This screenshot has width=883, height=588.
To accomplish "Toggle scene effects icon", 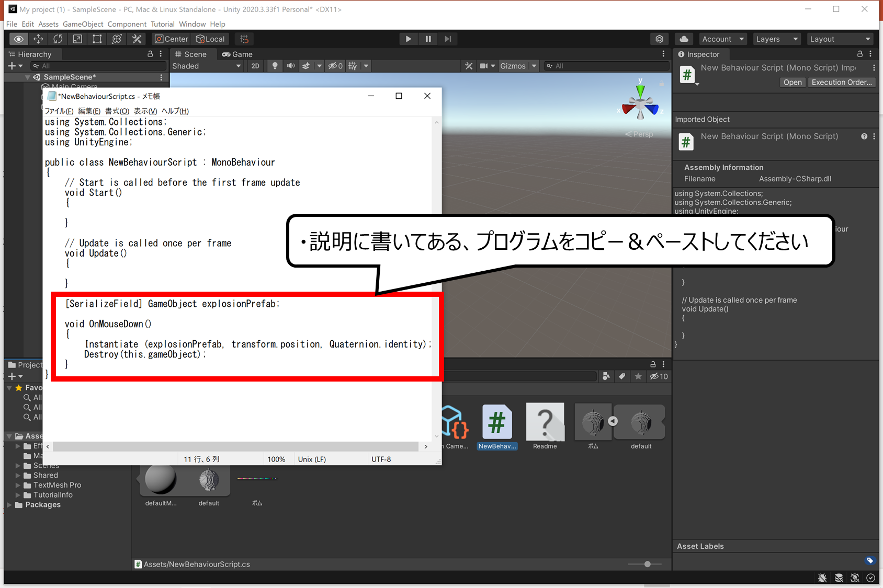I will tap(306, 66).
